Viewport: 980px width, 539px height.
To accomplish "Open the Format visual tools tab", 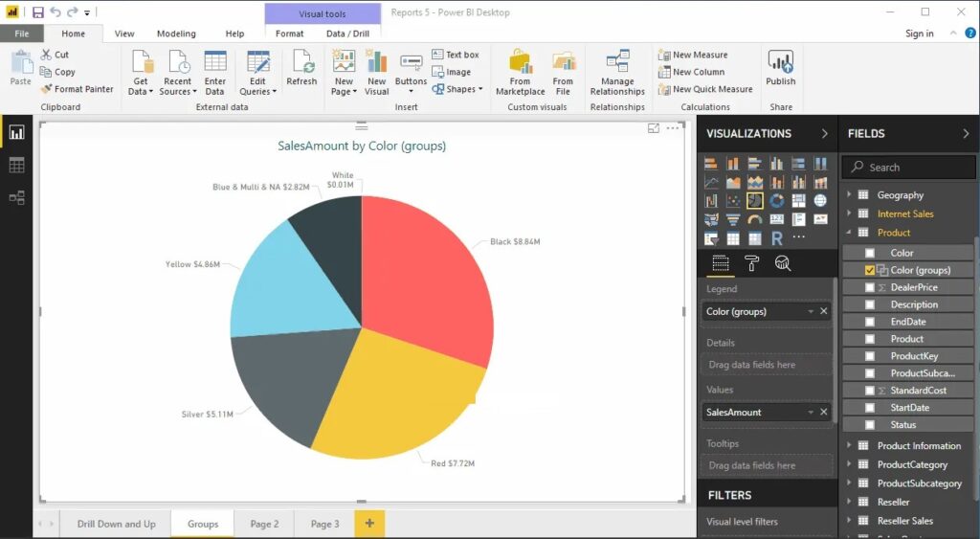I will (x=289, y=34).
